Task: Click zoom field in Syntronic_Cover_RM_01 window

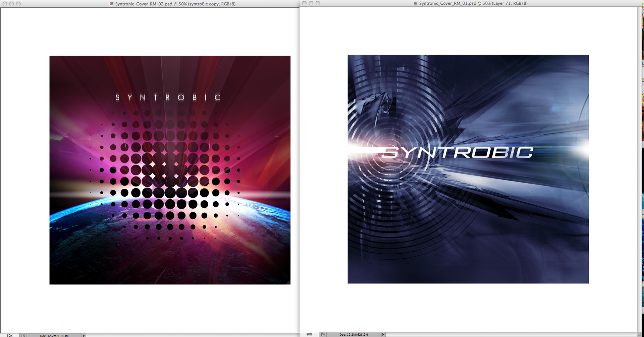Action: click(309, 334)
